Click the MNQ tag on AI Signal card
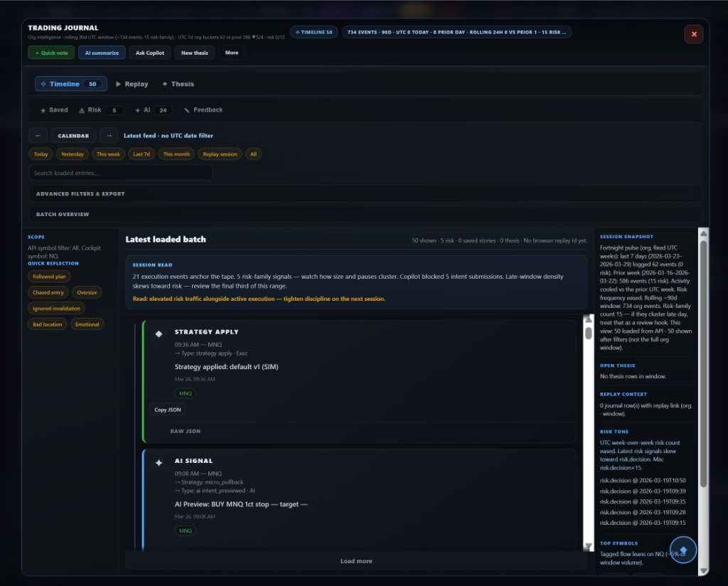The image size is (728, 586). point(186,531)
